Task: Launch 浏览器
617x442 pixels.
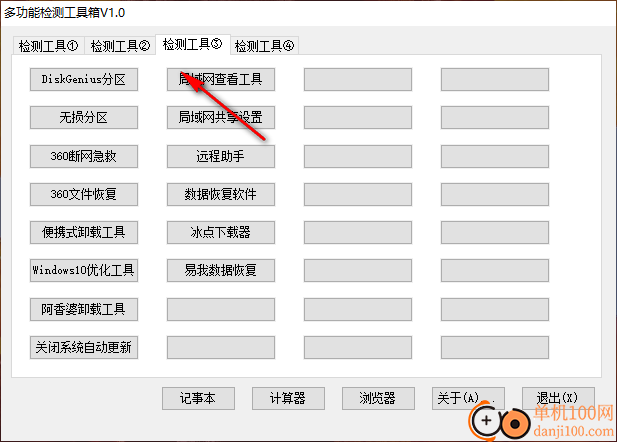Action: click(378, 398)
